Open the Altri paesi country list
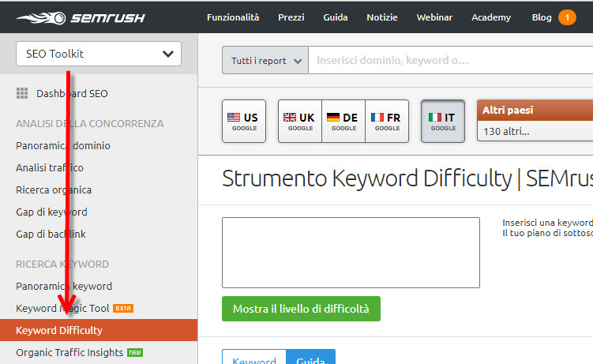 535,121
